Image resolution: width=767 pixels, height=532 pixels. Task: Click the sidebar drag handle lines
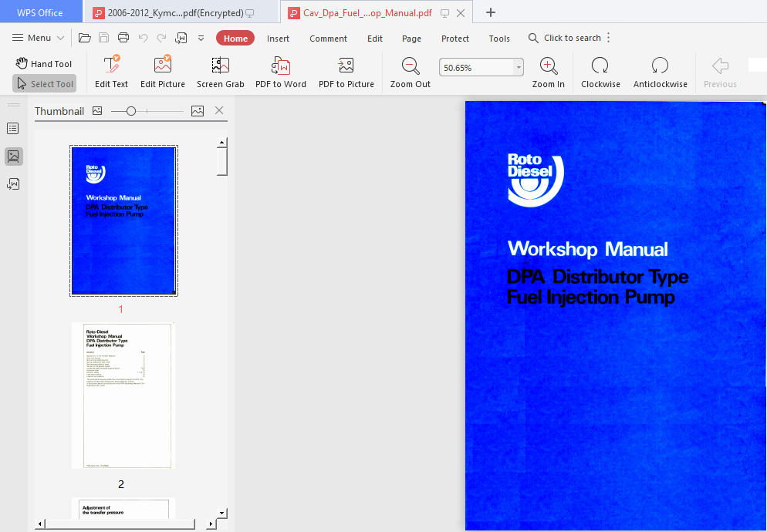(14, 105)
